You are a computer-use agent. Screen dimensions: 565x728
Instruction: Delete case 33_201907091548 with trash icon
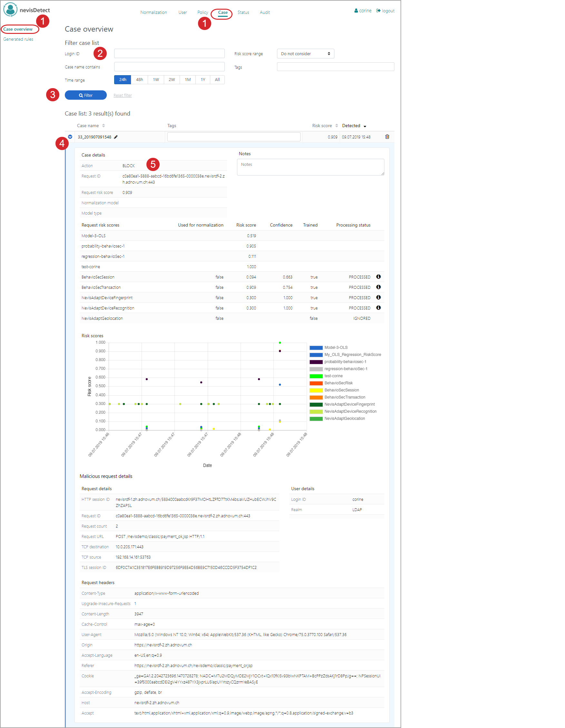point(387,137)
